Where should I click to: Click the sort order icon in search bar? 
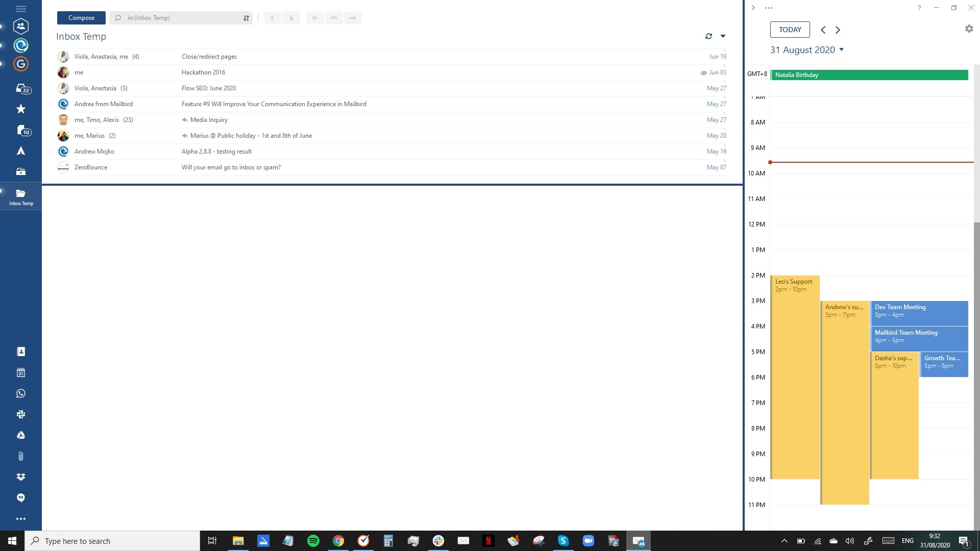246,18
